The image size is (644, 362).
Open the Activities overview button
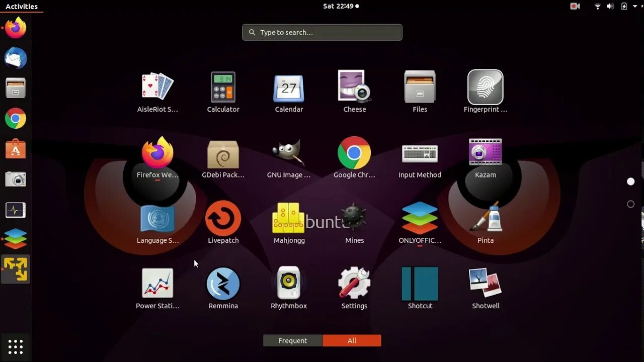(x=22, y=6)
